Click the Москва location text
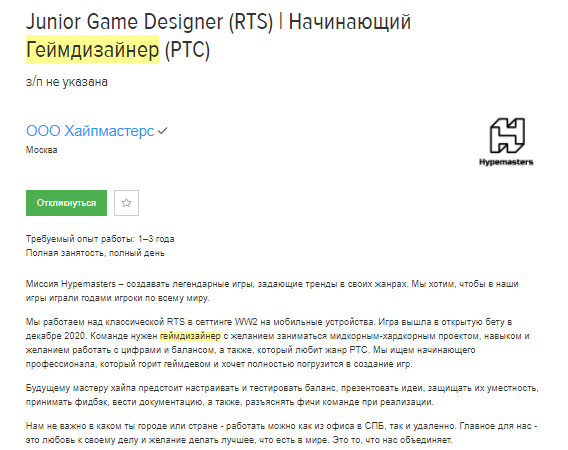This screenshot has width=568, height=450. click(42, 150)
